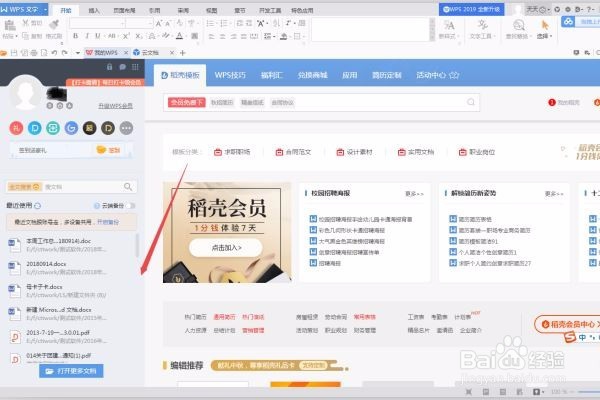
Task: Click the 打开更多文档 button
Action: click(71, 371)
